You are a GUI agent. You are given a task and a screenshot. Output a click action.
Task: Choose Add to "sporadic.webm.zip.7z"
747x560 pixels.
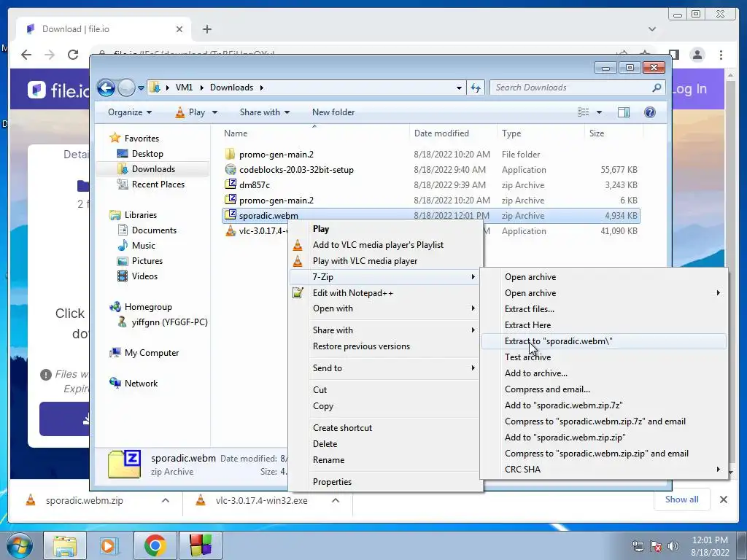tap(603, 405)
